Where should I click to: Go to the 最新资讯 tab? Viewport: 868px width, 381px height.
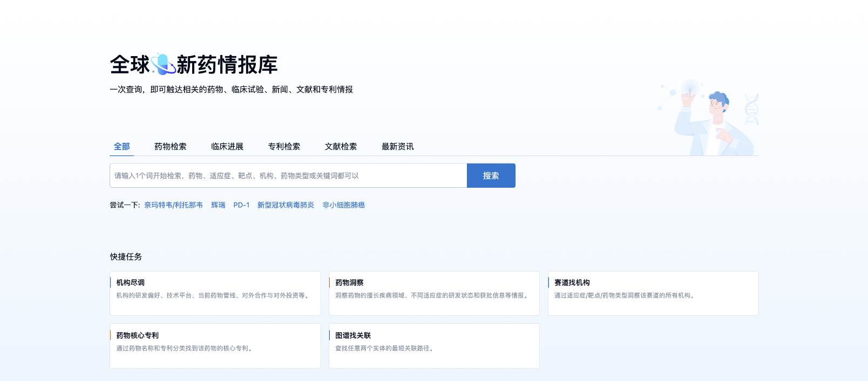click(397, 146)
